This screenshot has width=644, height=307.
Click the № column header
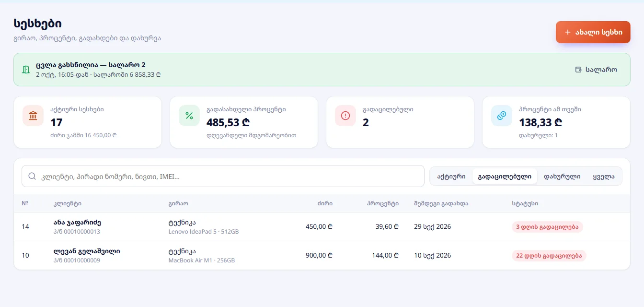(x=25, y=203)
